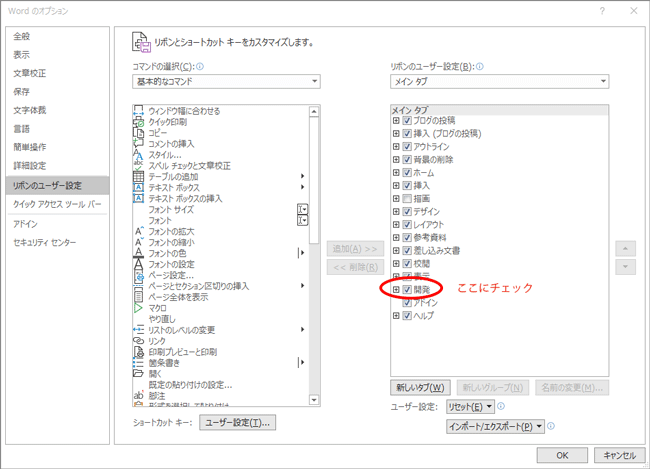Click the move down arrow button
The image size is (650, 469).
[626, 267]
